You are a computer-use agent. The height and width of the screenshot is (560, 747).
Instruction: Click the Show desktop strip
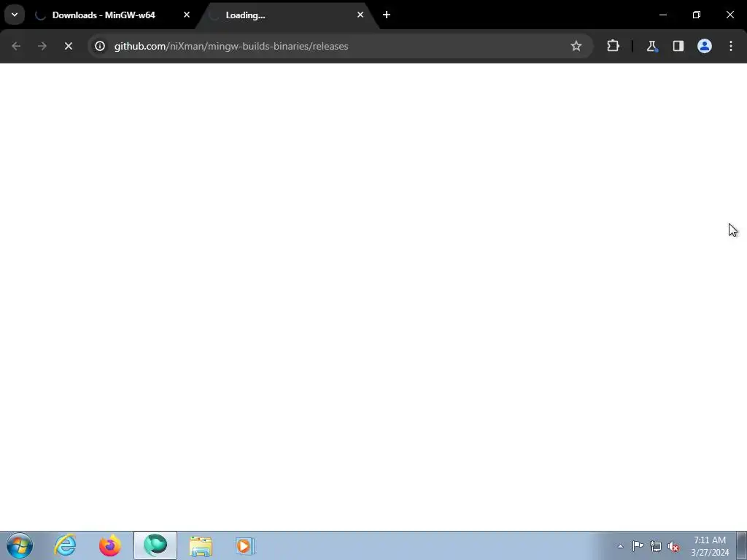[742, 545]
